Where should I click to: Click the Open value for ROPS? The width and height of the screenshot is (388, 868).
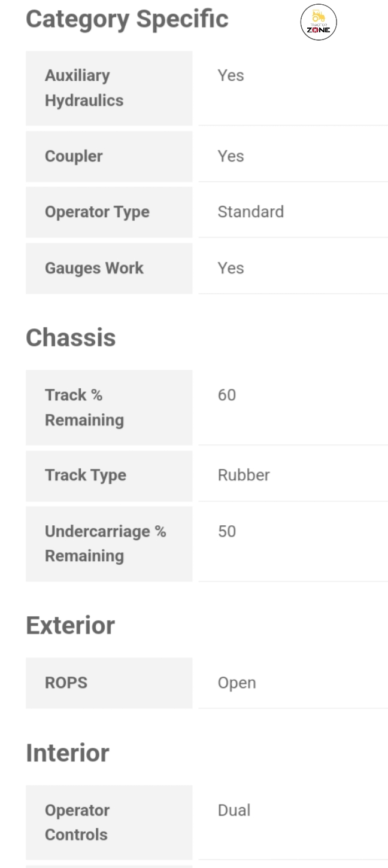point(237,683)
